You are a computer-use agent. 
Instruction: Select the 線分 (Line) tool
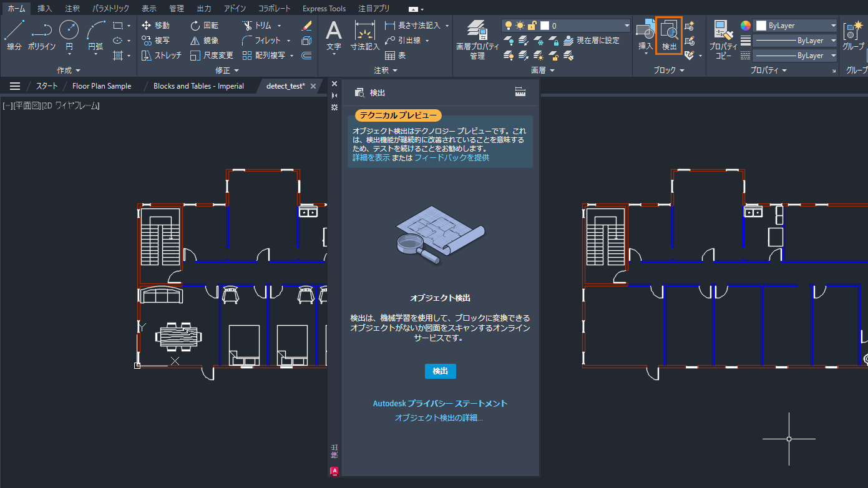click(14, 36)
